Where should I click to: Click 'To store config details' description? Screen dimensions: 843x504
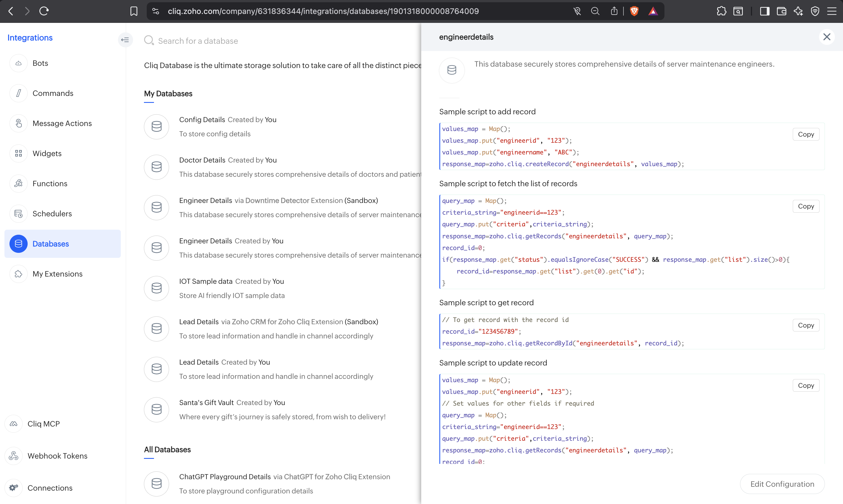[x=215, y=134]
